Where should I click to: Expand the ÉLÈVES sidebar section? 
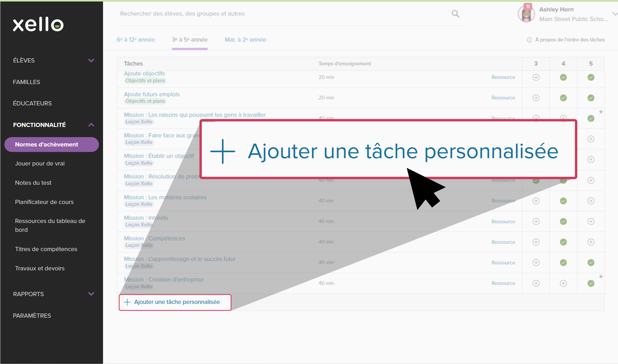[91, 60]
